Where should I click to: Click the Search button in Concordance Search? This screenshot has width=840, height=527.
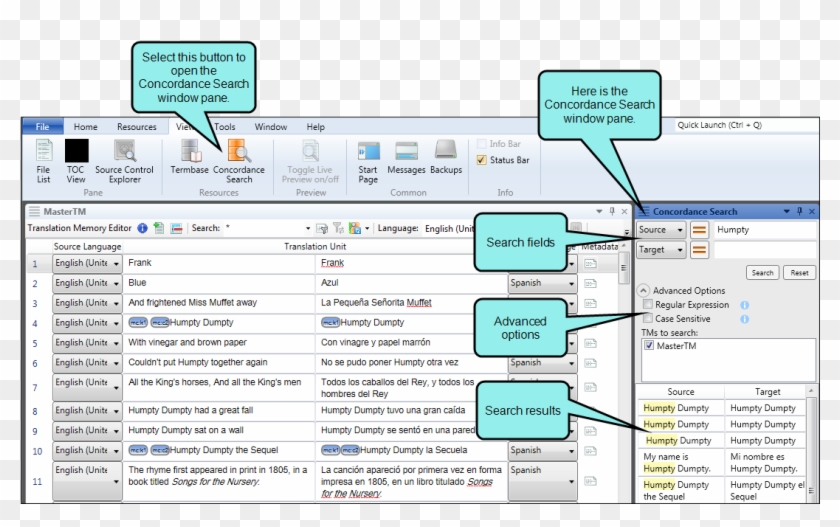pyautogui.click(x=762, y=273)
